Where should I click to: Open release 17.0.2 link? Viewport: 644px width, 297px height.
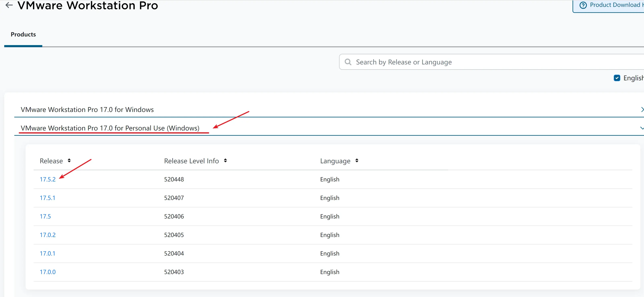click(x=48, y=235)
